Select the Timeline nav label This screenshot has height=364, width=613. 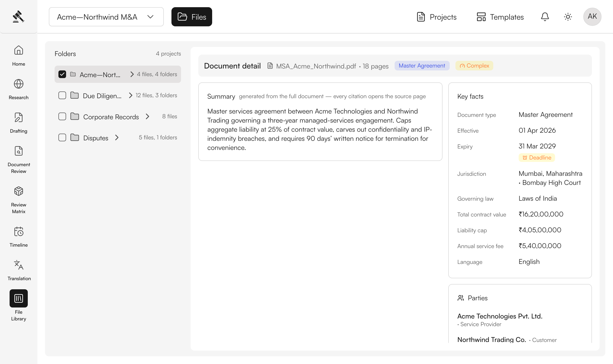tap(19, 245)
